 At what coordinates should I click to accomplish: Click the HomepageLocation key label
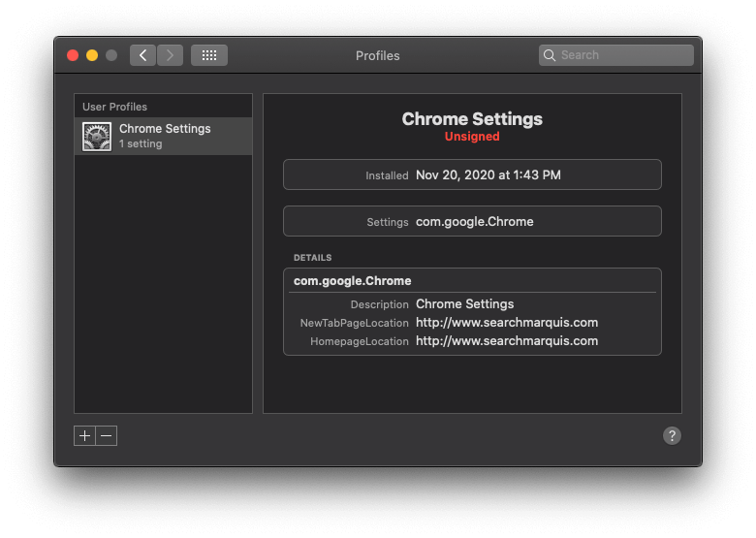360,341
